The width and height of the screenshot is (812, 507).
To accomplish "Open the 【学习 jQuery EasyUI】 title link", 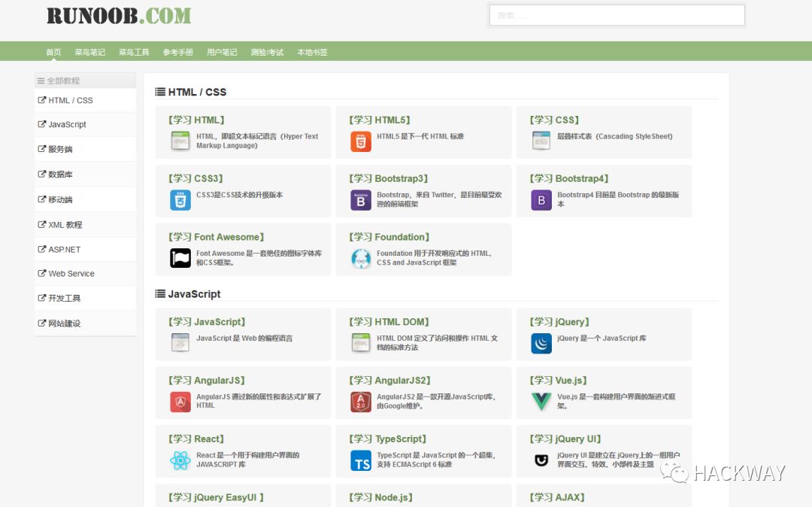I will point(216,497).
